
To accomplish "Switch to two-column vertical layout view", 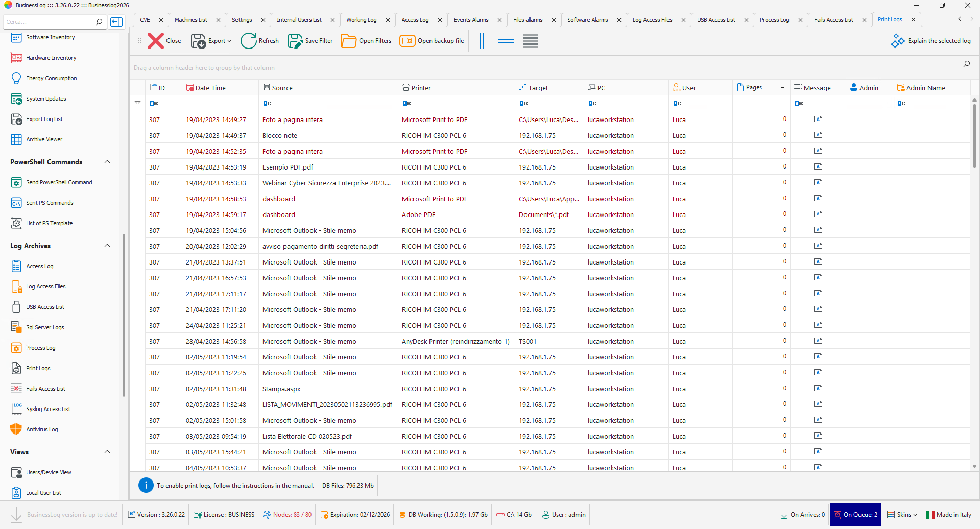I will click(x=481, y=41).
